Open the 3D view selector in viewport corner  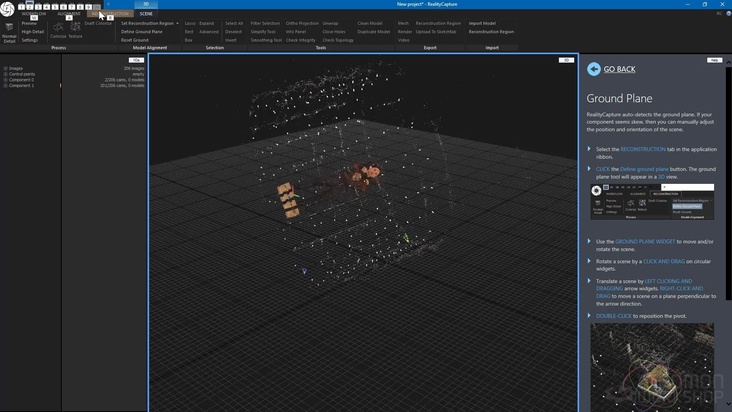pyautogui.click(x=566, y=60)
